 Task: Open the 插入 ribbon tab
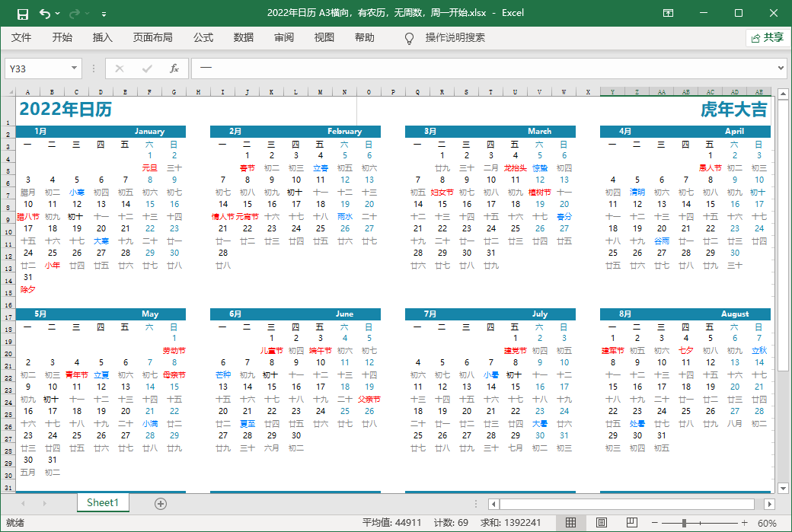pos(102,38)
